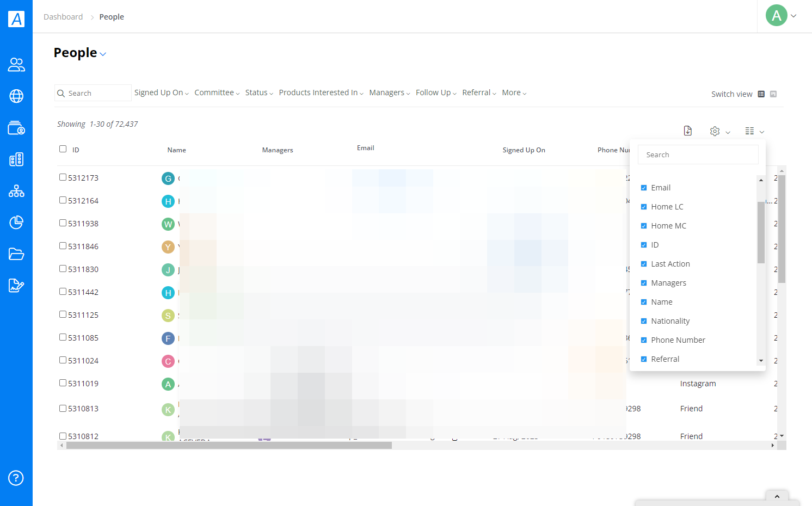The width and height of the screenshot is (812, 506).
Task: Uncheck the Email column checkbox
Action: 644,188
